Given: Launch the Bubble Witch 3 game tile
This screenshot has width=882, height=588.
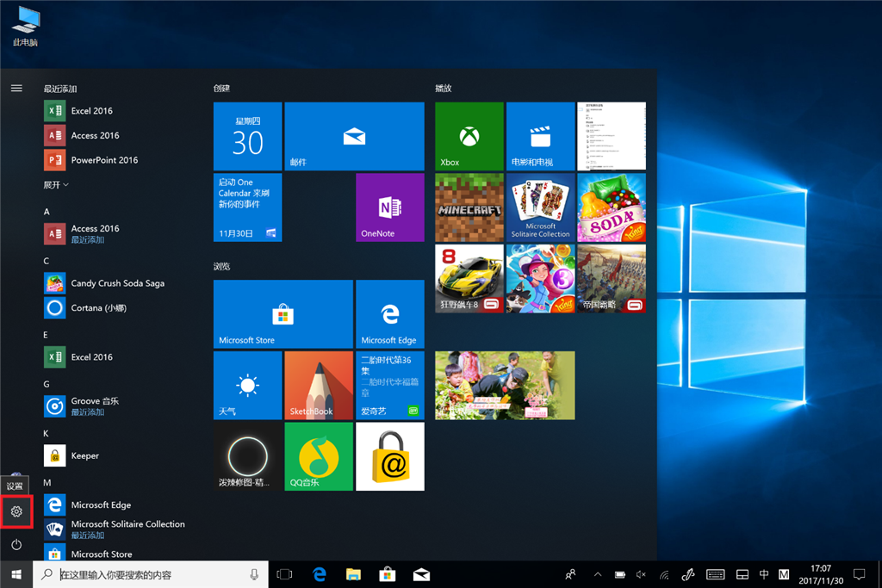Looking at the screenshot, I should (541, 278).
